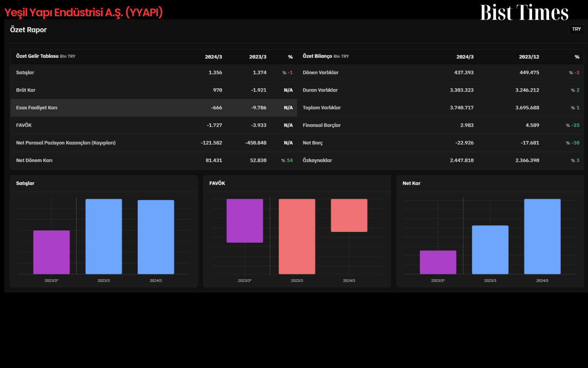Click the Özet Rapor heading
This screenshot has height=368, width=588.
[x=28, y=30]
